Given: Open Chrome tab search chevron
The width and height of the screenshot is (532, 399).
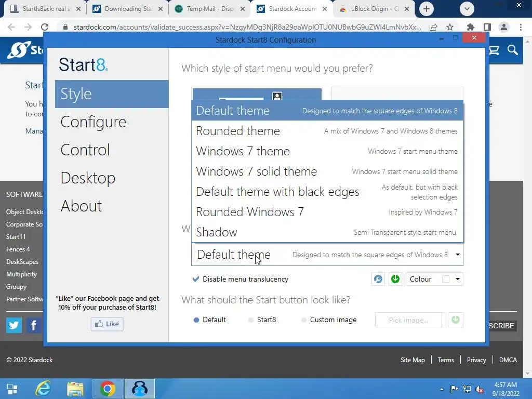Looking at the screenshot, I should (x=467, y=9).
